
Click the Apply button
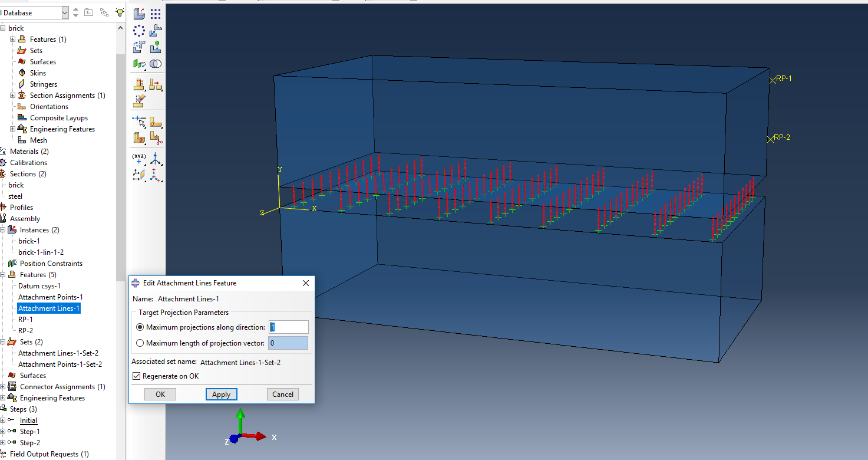(222, 395)
